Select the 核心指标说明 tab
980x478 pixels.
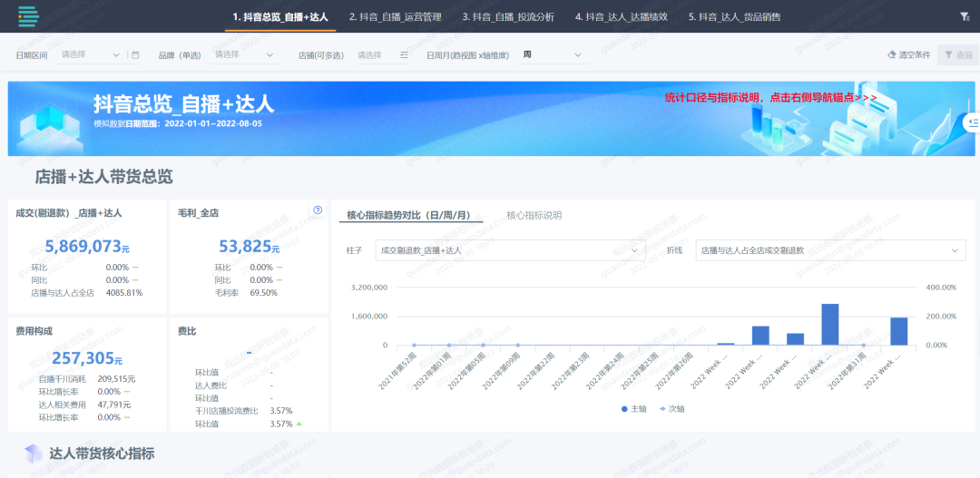tap(534, 215)
